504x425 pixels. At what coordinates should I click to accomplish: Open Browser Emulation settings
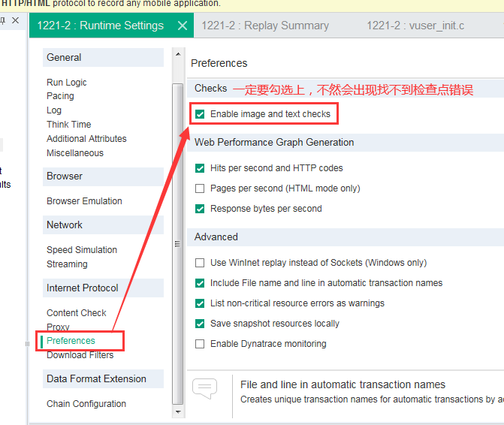(84, 201)
